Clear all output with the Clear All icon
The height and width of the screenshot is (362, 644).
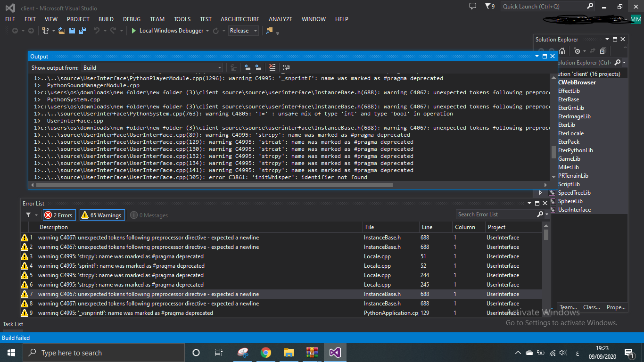272,68
